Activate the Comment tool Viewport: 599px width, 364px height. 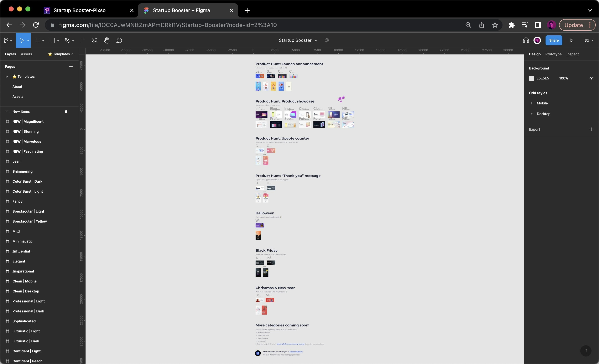(119, 40)
